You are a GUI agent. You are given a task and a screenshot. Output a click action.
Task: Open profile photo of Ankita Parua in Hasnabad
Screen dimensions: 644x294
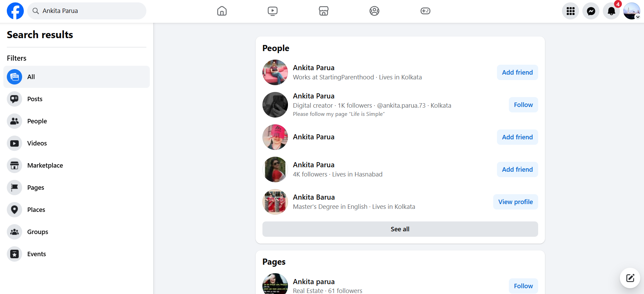coord(275,170)
